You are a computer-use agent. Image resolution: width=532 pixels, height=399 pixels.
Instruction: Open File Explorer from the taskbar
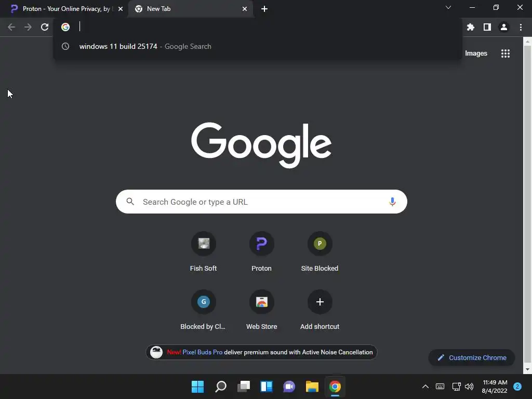(312, 387)
